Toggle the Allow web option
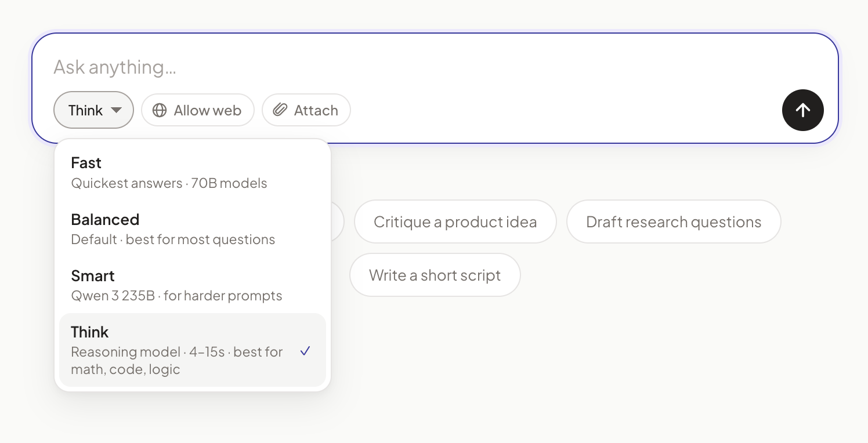The height and width of the screenshot is (443, 868). pyautogui.click(x=198, y=110)
